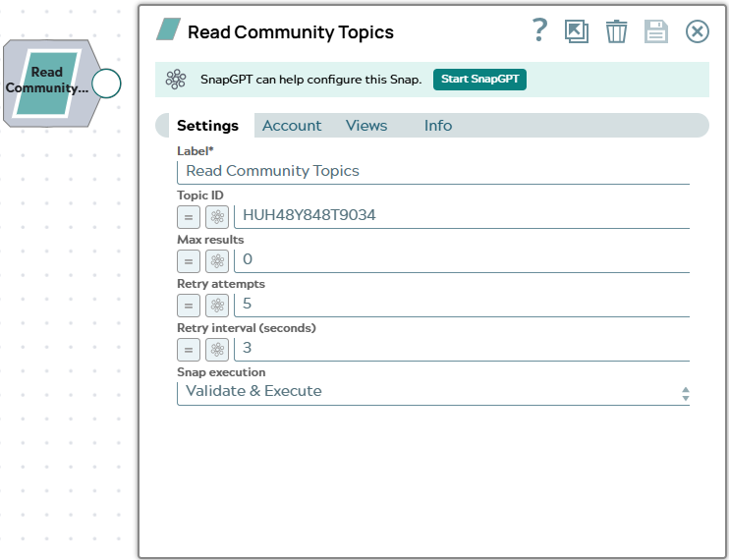Viewport: 729px width, 560px height.
Task: Close the Read Community Topics dialog
Action: click(x=697, y=31)
